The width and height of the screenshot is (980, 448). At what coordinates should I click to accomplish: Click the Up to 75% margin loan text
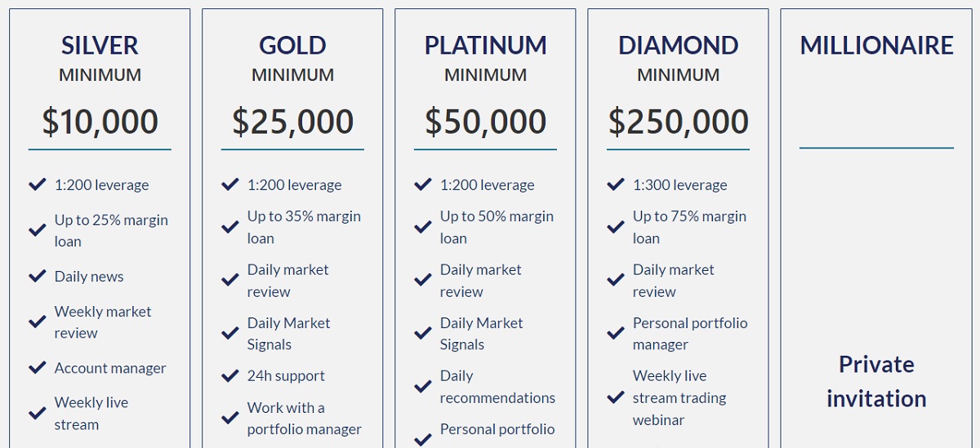point(689,227)
